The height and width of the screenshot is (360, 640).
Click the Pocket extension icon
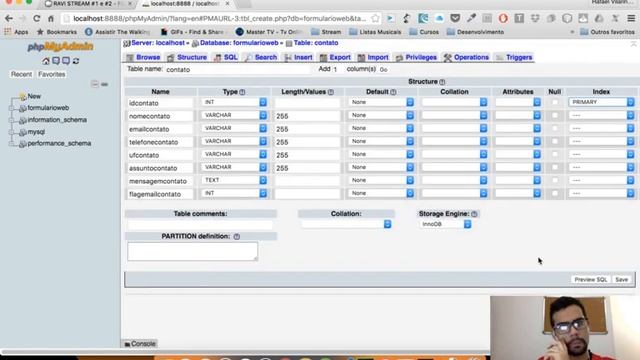point(455,18)
